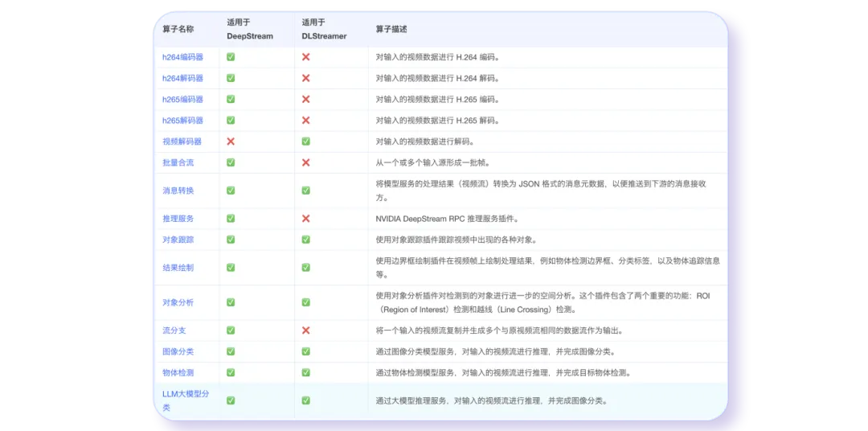868x431 pixels.
Task: Click DLStreamer red cross for 流分支
Action: point(305,330)
